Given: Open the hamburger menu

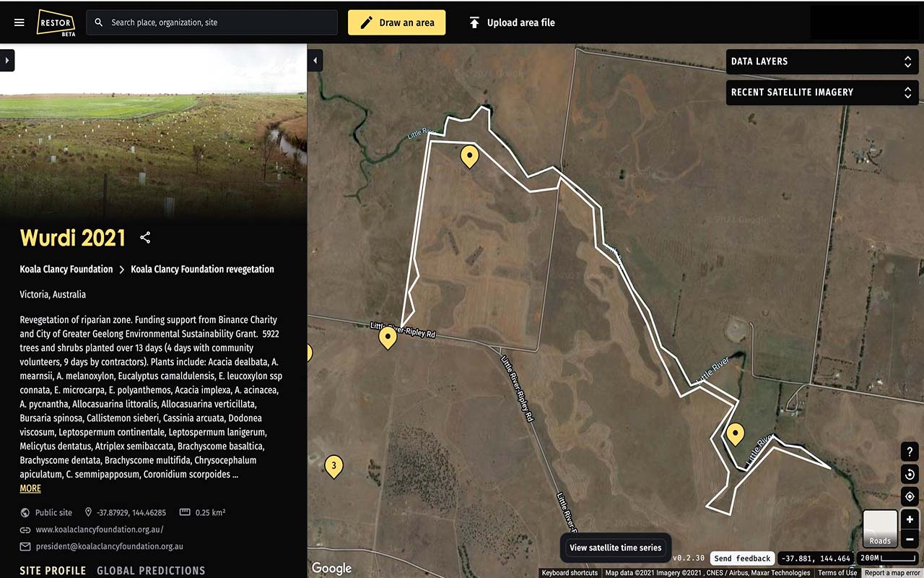Looking at the screenshot, I should tap(19, 22).
